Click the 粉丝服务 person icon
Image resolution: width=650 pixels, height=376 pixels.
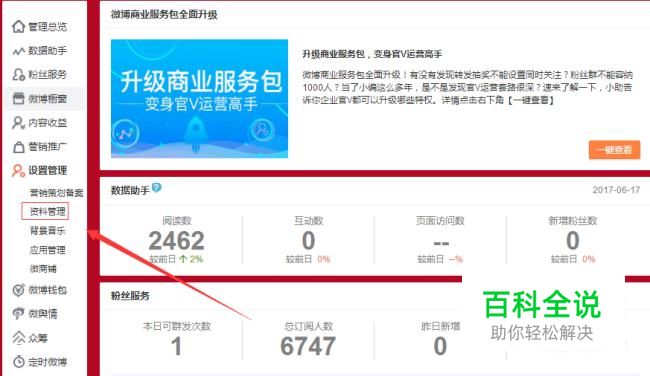18,75
